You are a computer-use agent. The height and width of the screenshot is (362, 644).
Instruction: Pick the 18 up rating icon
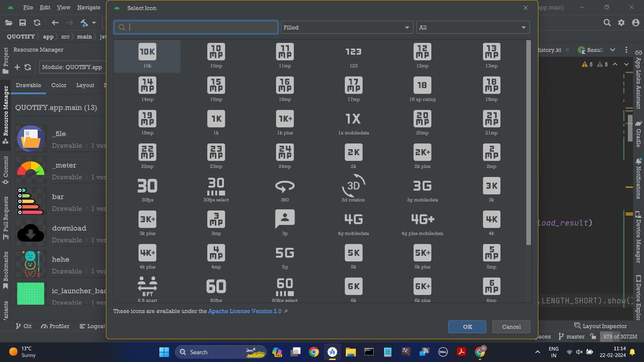tap(422, 85)
